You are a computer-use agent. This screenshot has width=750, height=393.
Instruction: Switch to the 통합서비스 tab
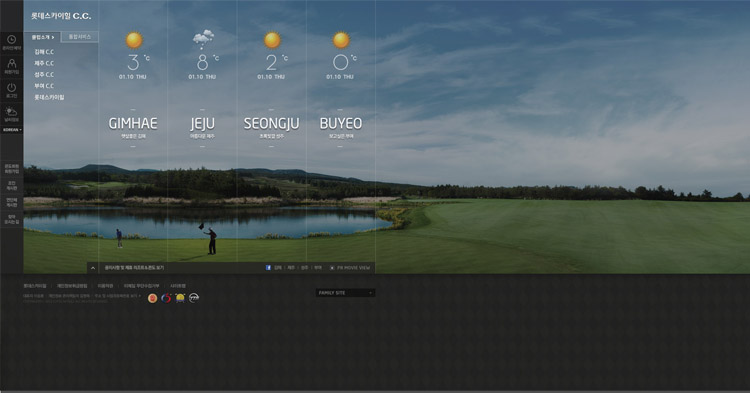click(x=79, y=37)
